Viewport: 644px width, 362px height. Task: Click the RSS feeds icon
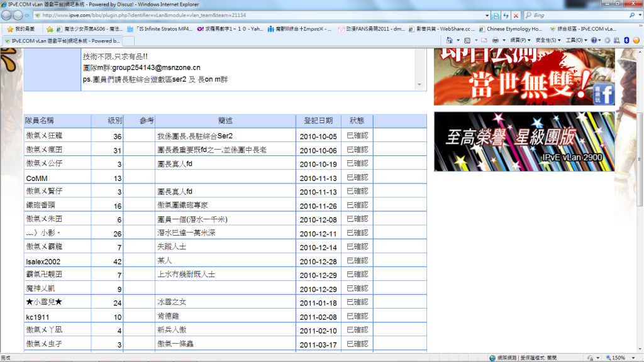click(466, 41)
